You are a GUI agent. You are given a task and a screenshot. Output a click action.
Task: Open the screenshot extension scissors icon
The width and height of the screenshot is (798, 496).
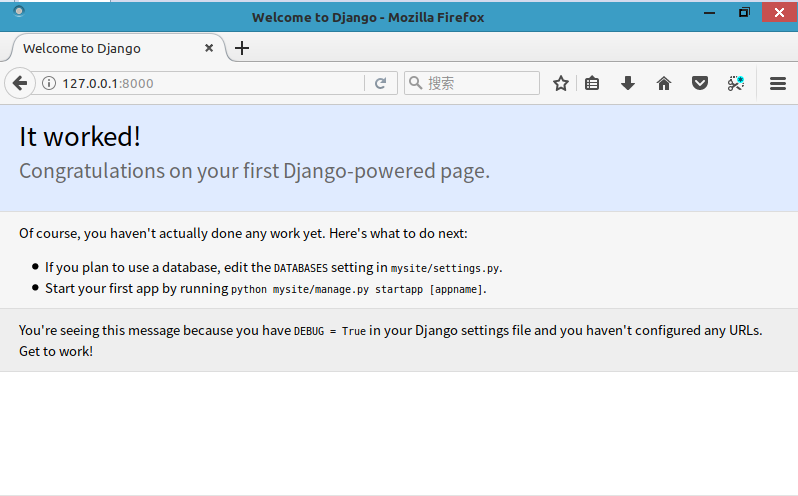736,83
